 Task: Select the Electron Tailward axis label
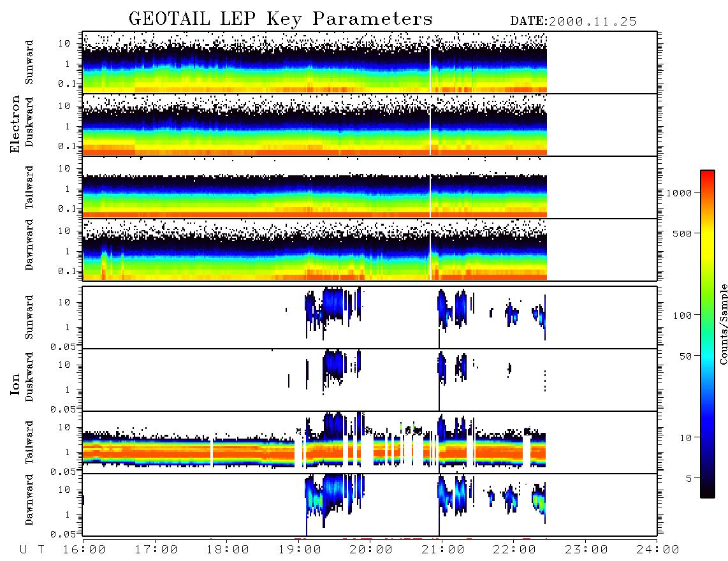coord(29,187)
